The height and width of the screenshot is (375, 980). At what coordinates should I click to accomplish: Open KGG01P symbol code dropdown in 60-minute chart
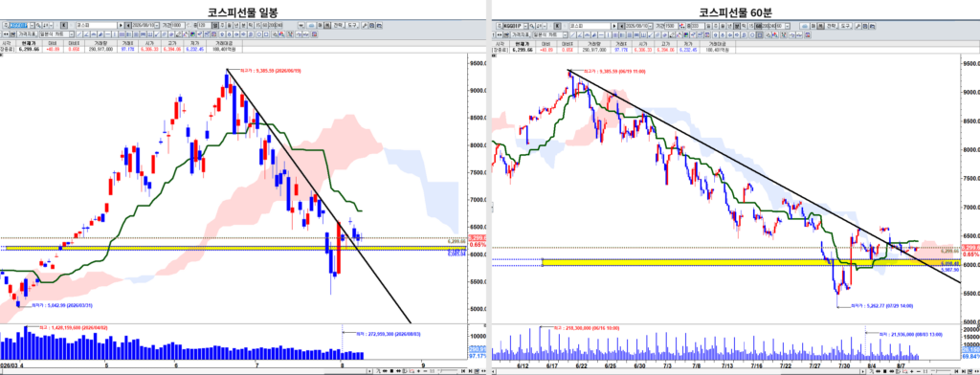526,26
